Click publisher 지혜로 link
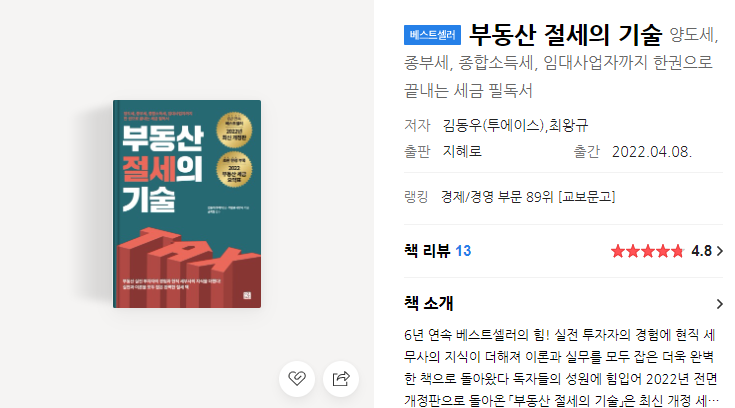The width and height of the screenshot is (735, 408). click(462, 151)
